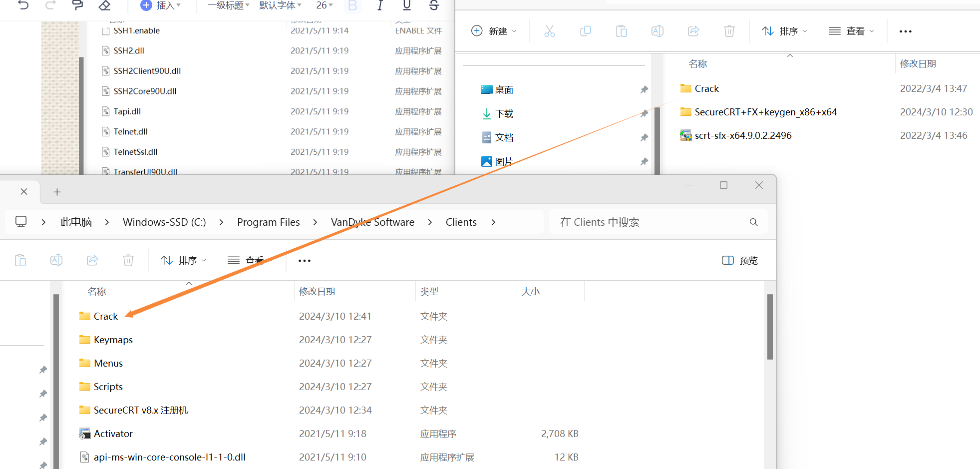Click the redo icon in the editor toolbar
The height and width of the screenshot is (469, 980).
pos(50,5)
